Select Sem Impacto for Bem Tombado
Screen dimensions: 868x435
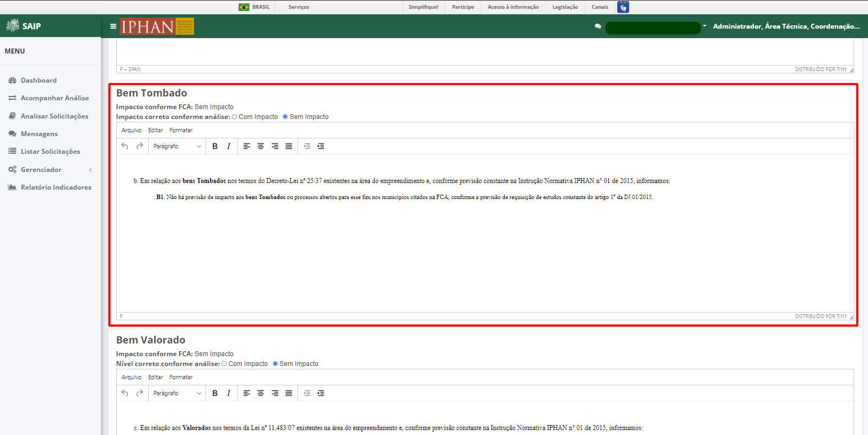tap(285, 117)
